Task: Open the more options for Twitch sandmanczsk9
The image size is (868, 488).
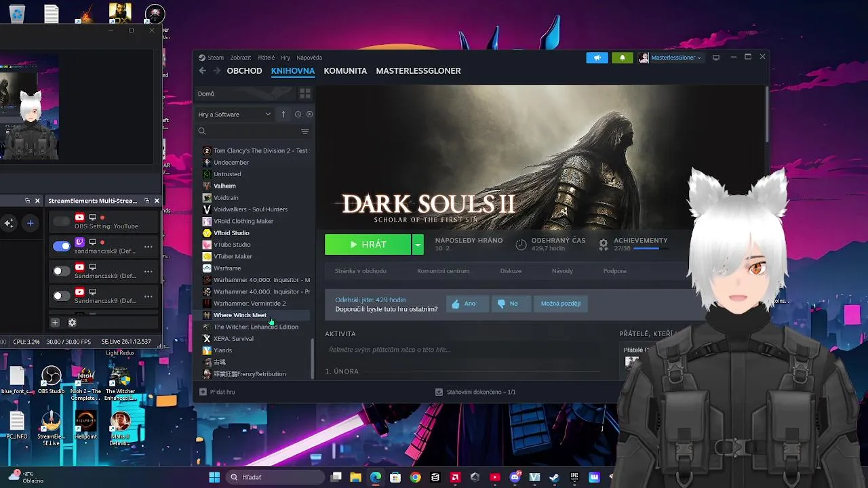Action: 148,247
